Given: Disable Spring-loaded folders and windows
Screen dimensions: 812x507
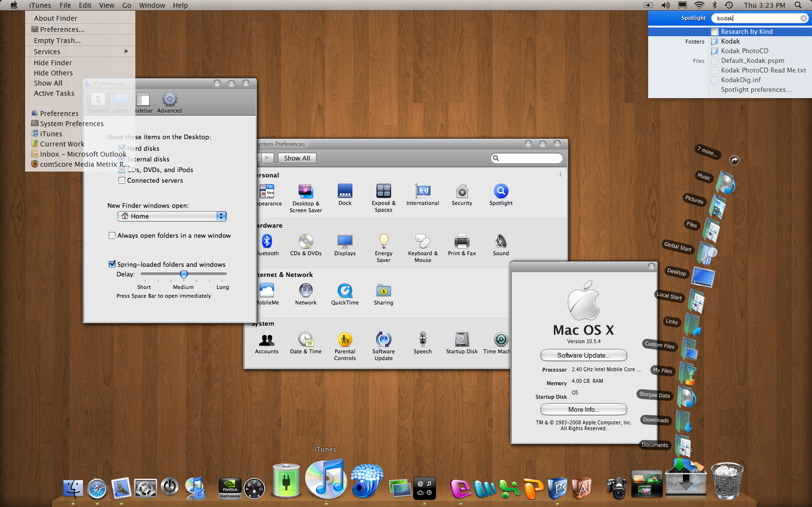Looking at the screenshot, I should pyautogui.click(x=112, y=264).
